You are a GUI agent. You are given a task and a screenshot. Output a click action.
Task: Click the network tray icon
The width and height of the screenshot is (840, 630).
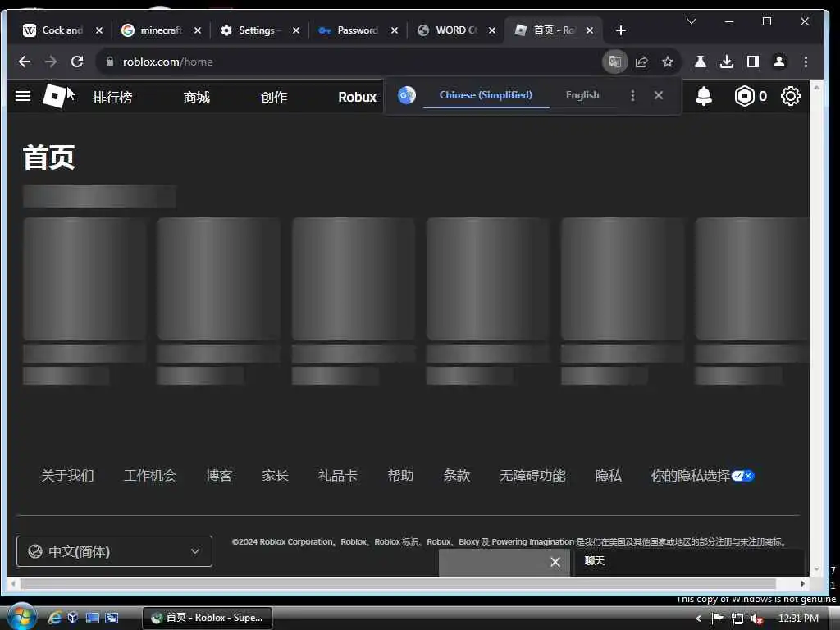pos(737,619)
